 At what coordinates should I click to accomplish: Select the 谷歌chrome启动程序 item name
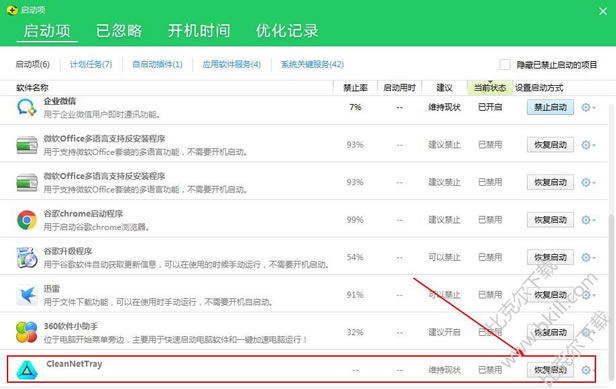click(x=83, y=214)
